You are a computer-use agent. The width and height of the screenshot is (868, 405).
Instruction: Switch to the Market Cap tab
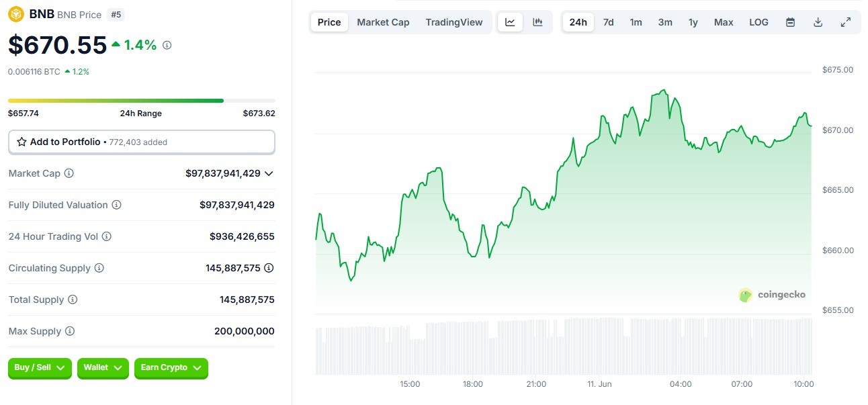pyautogui.click(x=383, y=22)
